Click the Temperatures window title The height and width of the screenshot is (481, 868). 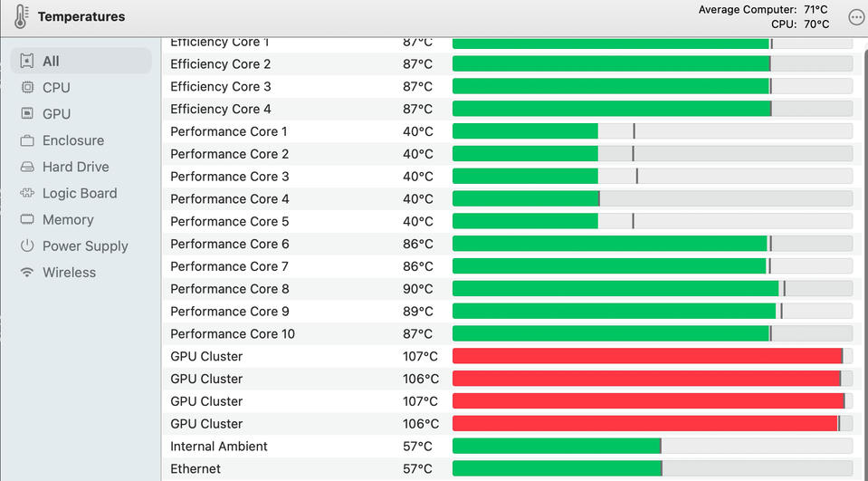[x=81, y=16]
